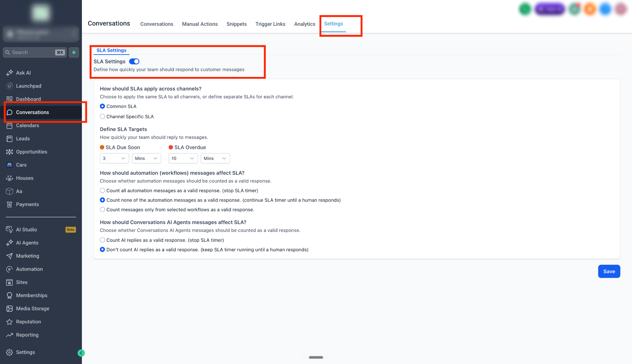Open SLA Overdue value dropdown showing 10
The image size is (632, 364).
tap(183, 158)
